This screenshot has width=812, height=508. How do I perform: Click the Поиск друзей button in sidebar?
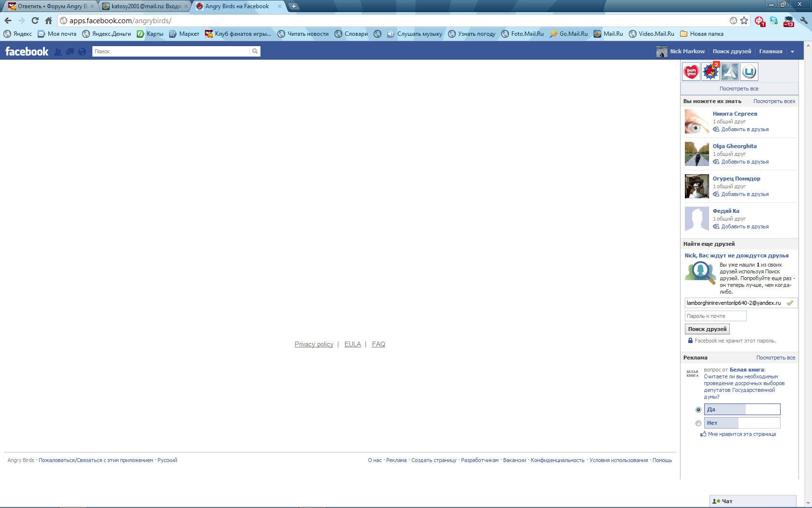point(707,329)
